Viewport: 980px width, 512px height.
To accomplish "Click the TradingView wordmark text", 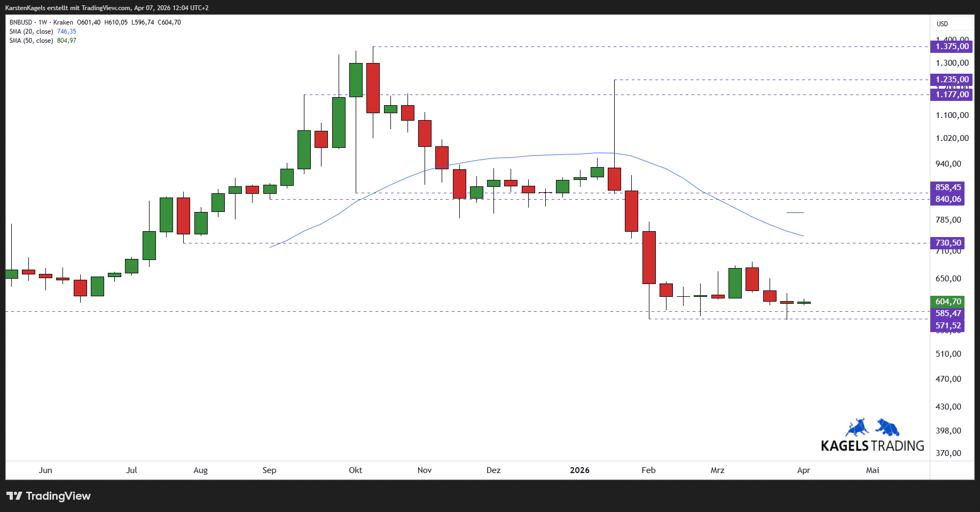I will (x=58, y=496).
